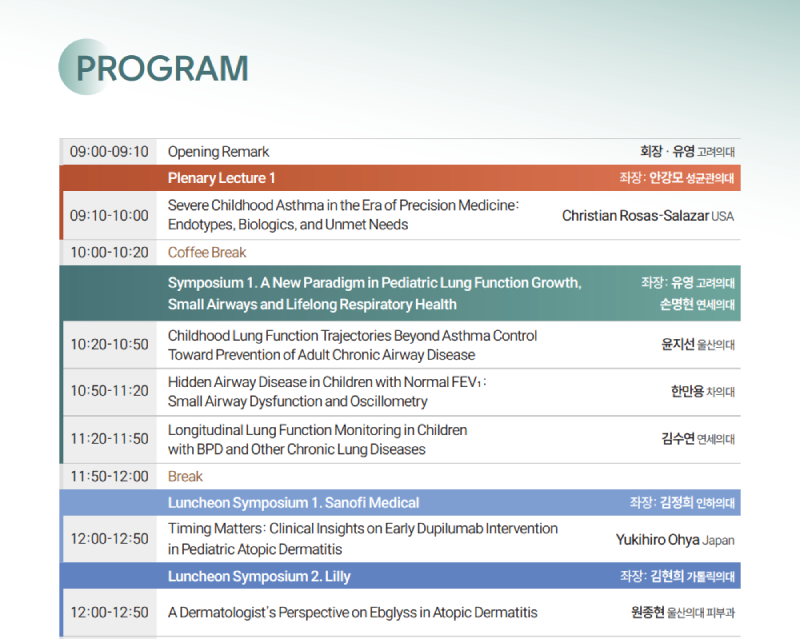Select Severe Childhood Asthma lecture title
Image resolution: width=800 pixels, height=639 pixels.
tap(343, 215)
